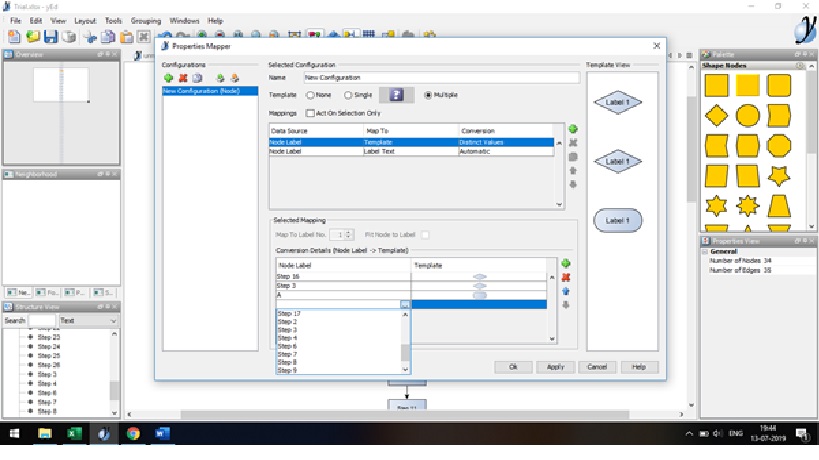819x460 pixels.
Task: Add a conversion entry with green plus
Action: [x=566, y=263]
